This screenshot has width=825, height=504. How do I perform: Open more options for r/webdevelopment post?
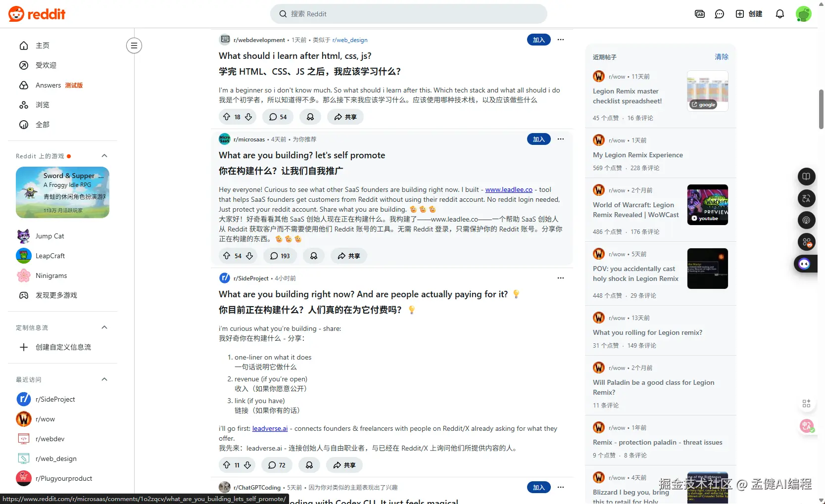(x=561, y=40)
